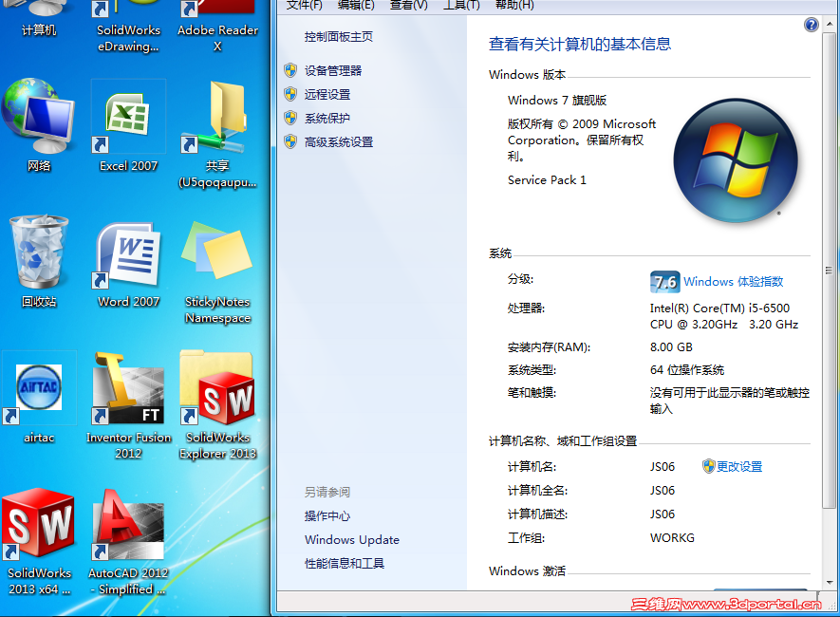The height and width of the screenshot is (617, 840).
Task: Launch SolidWorks 2013 x64 shortcut
Action: tap(39, 541)
